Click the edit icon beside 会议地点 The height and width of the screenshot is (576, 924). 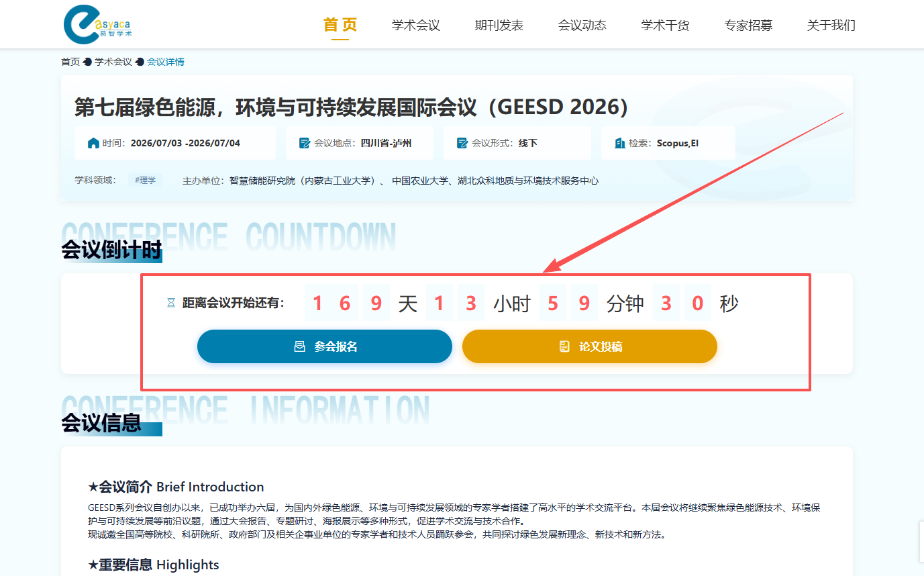click(x=305, y=143)
